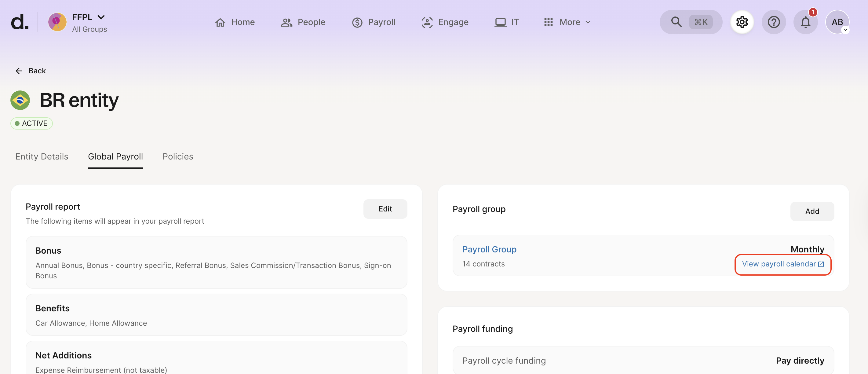This screenshot has width=868, height=374.
Task: Open the Payroll menu item
Action: click(x=373, y=22)
